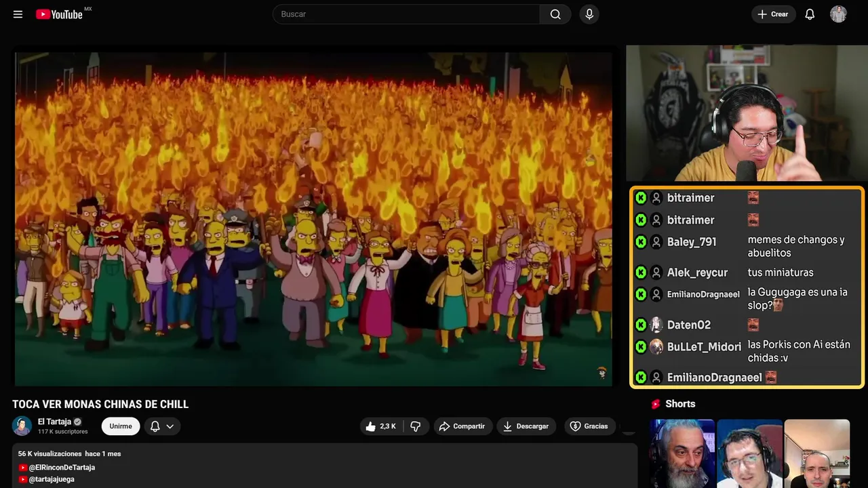Image resolution: width=868 pixels, height=488 pixels.
Task: Click the small watermark icon in video corner
Action: [x=601, y=373]
